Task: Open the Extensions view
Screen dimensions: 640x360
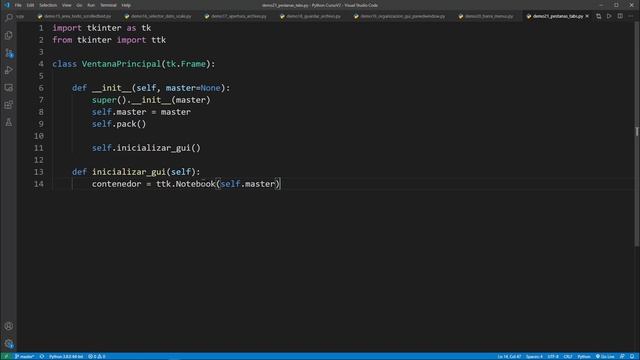Action: tap(9, 105)
